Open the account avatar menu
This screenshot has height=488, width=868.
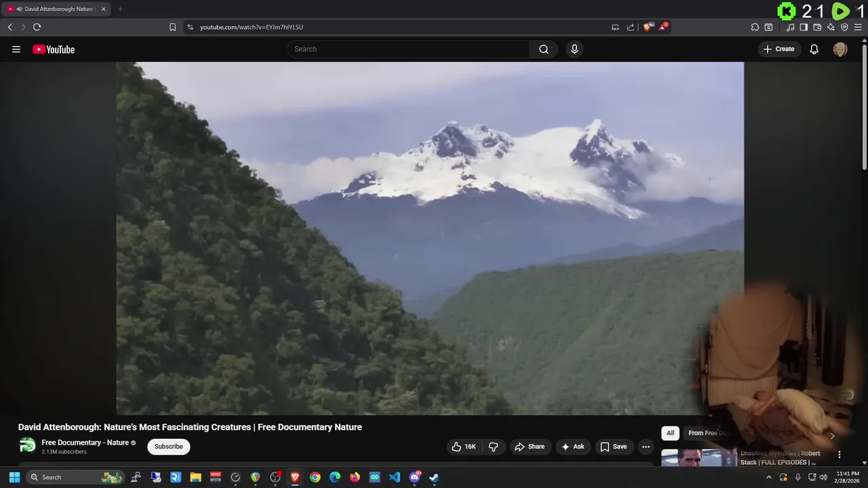coord(840,49)
